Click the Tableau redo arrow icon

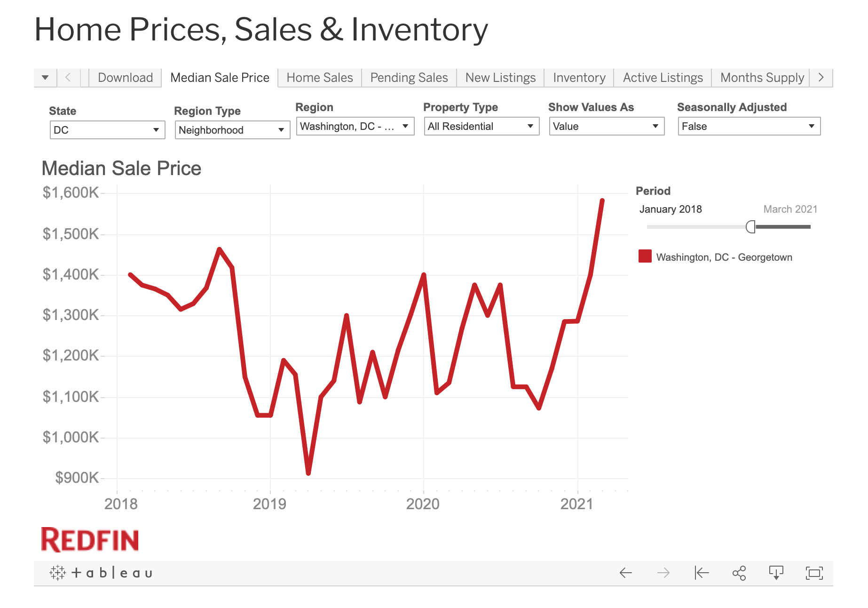pyautogui.click(x=663, y=573)
